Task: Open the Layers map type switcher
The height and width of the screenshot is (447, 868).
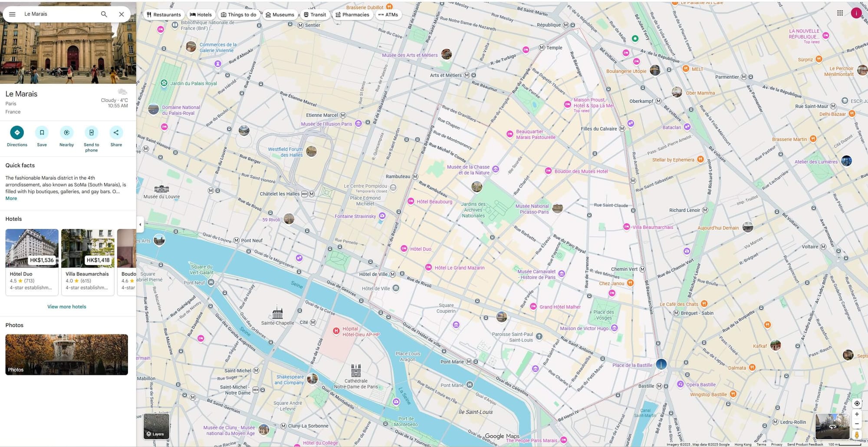Action: coord(156,426)
